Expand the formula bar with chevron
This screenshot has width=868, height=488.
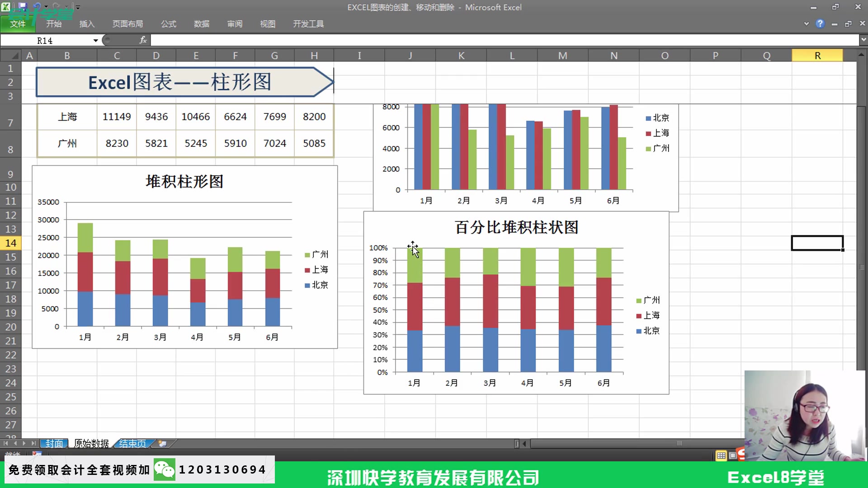863,40
